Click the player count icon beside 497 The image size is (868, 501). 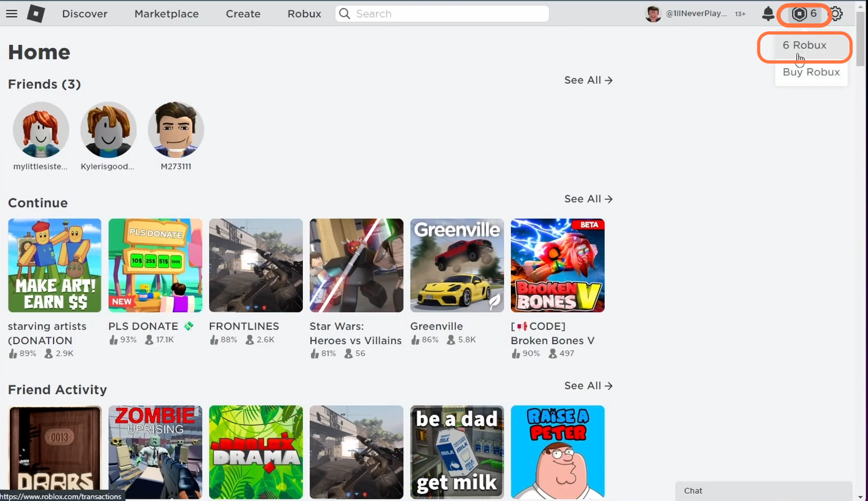pyautogui.click(x=553, y=353)
